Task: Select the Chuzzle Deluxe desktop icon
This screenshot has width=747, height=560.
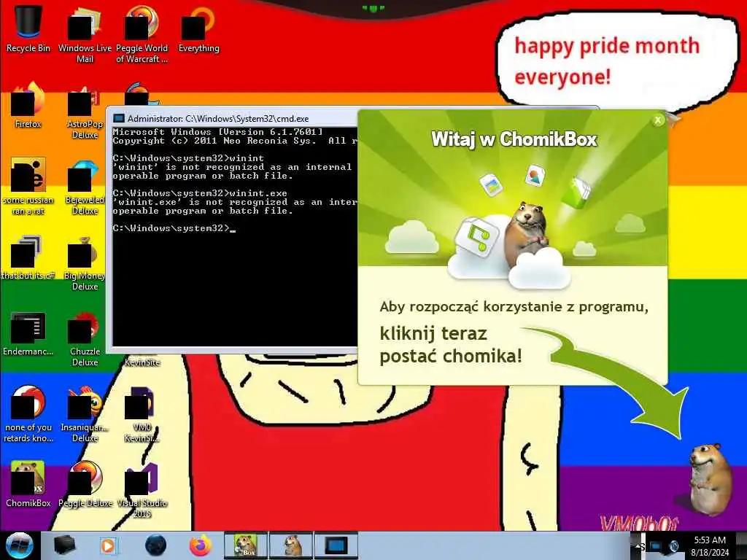Action: tap(85, 339)
